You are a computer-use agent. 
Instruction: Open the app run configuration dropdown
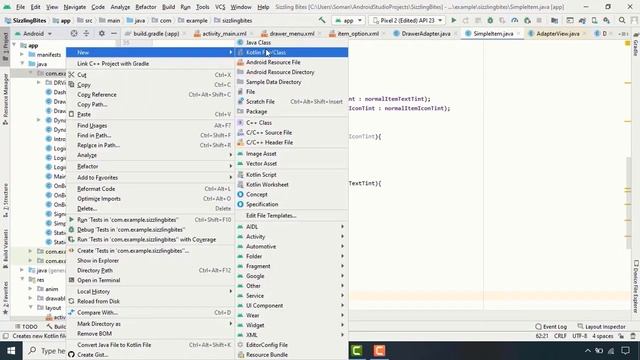pyautogui.click(x=348, y=20)
